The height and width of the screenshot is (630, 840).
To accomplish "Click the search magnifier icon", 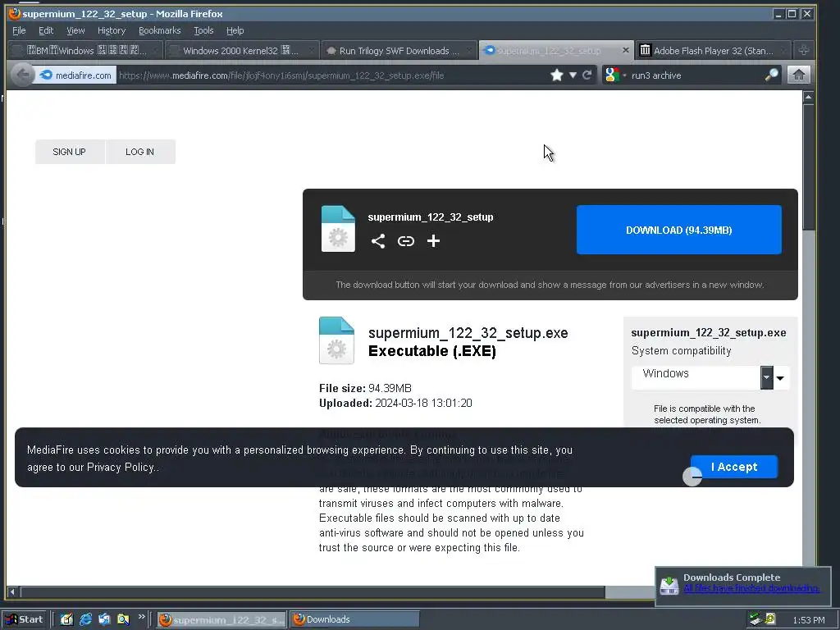I will pyautogui.click(x=771, y=75).
